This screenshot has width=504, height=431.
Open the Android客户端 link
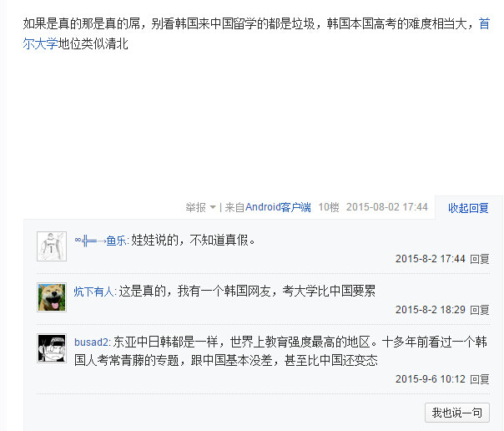pyautogui.click(x=278, y=207)
